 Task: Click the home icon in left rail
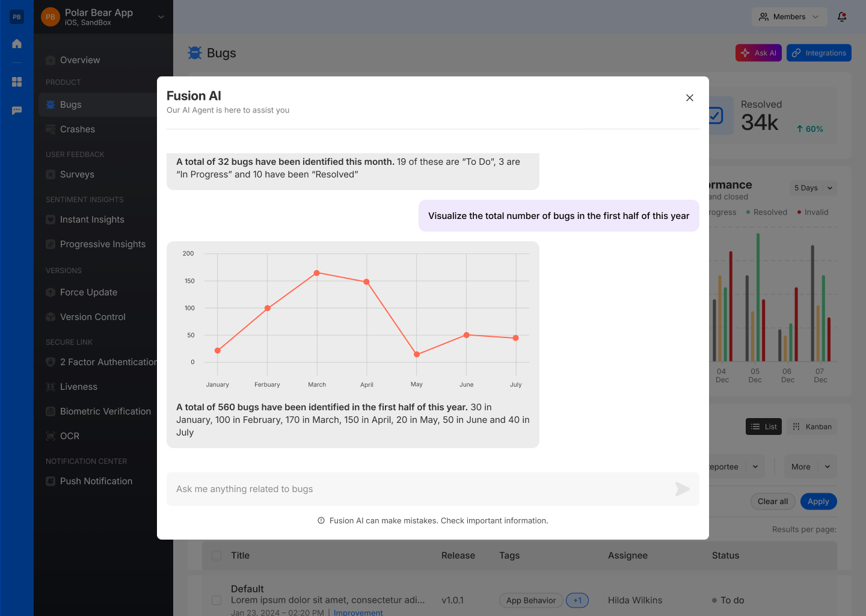pos(17,43)
